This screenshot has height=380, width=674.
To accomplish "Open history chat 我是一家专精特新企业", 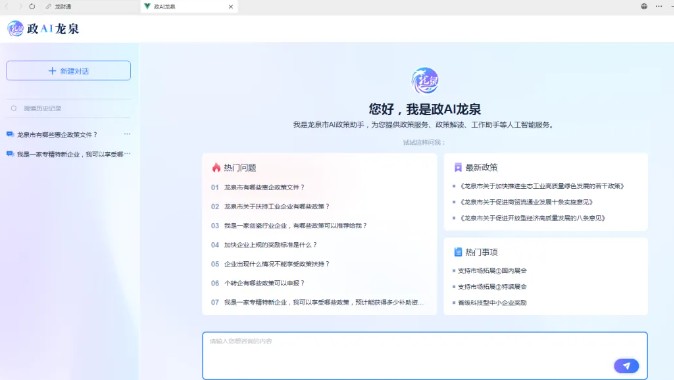I will pyautogui.click(x=70, y=154).
